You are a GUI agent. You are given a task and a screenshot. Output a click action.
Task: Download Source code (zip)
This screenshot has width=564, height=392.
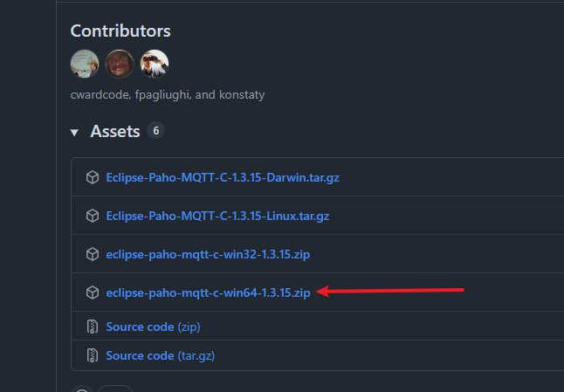[154, 327]
